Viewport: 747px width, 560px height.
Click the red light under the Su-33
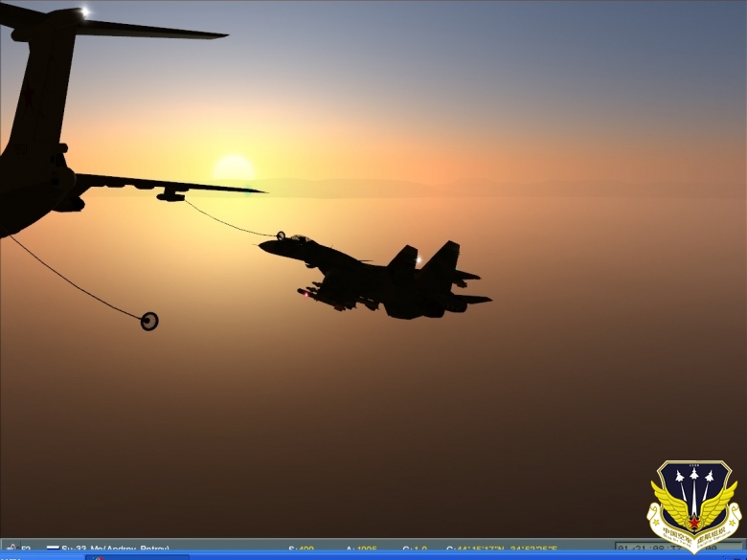[x=306, y=295]
